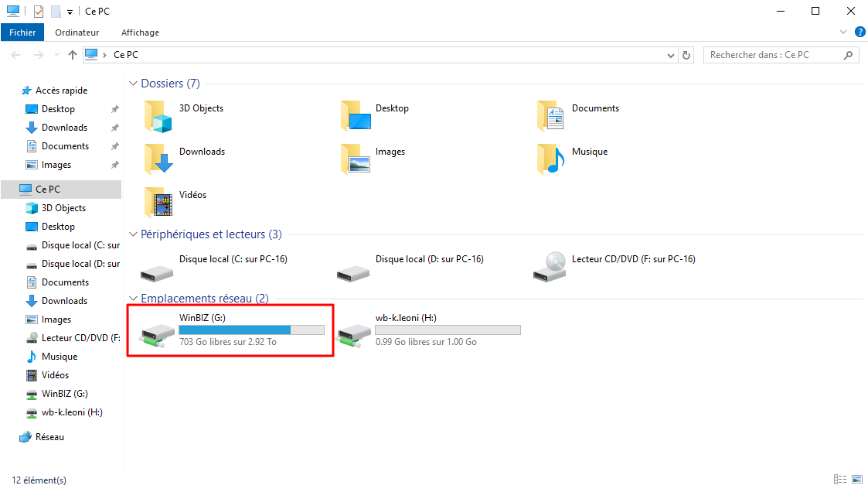Select Réseau in the navigation pane
The image size is (868, 492).
49,437
